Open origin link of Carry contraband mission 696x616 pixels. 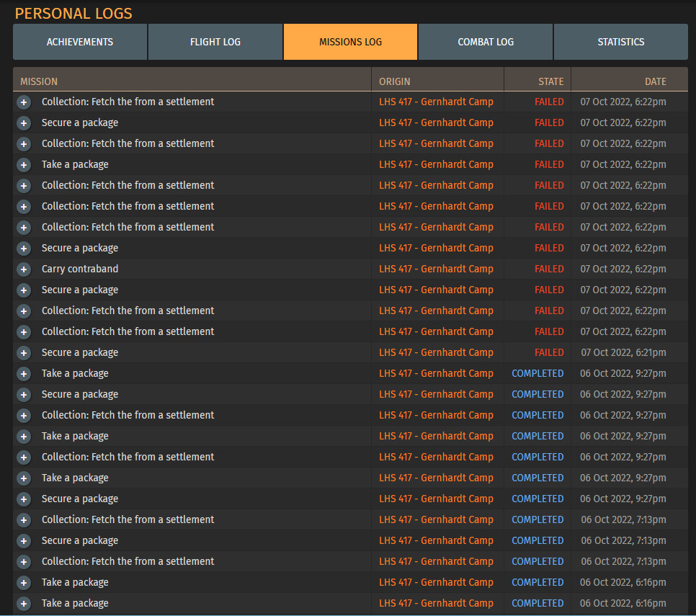(x=436, y=269)
